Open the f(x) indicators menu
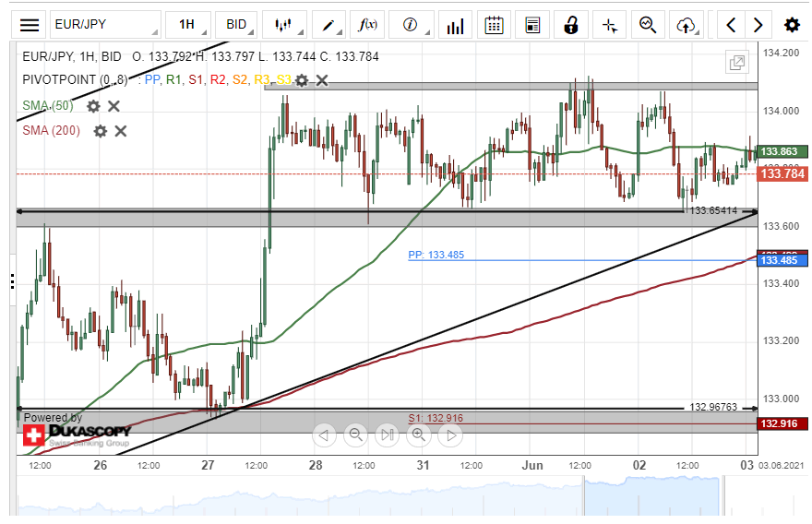This screenshot has width=812, height=524. point(369,25)
